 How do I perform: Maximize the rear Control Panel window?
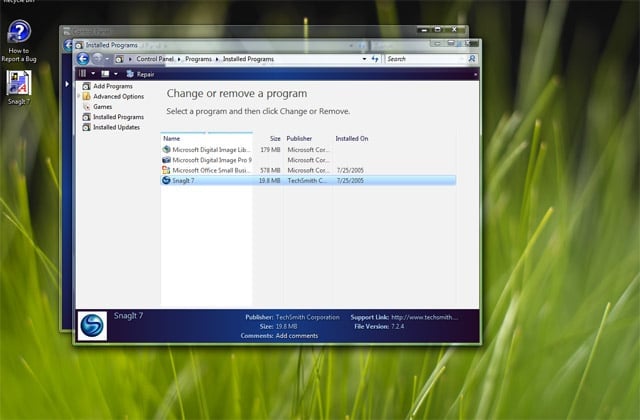tap(438, 30)
